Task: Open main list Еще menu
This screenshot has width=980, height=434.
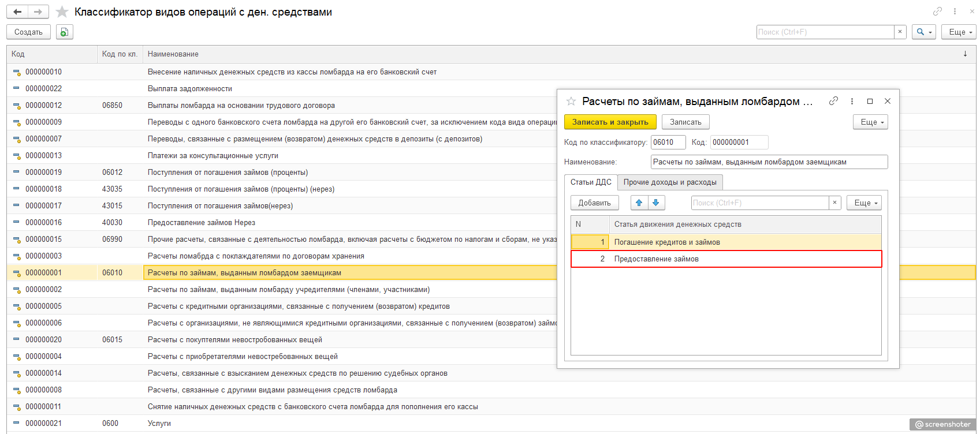Action: pyautogui.click(x=959, y=32)
